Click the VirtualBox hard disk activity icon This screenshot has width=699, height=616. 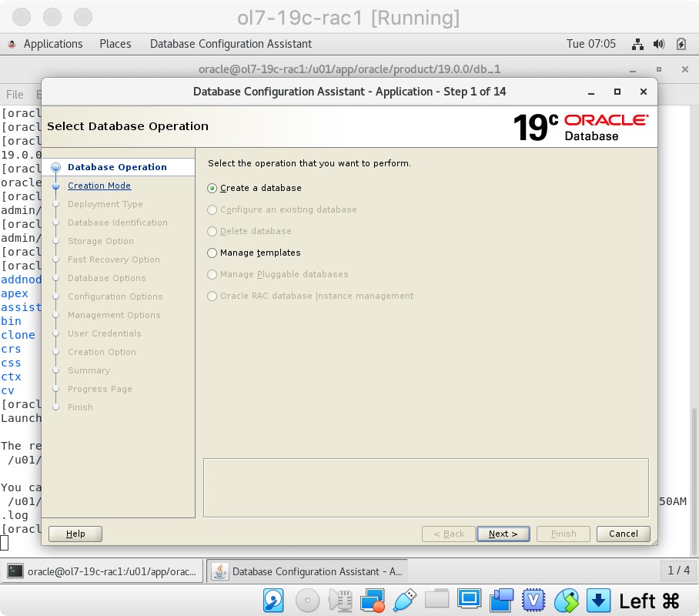tap(273, 601)
